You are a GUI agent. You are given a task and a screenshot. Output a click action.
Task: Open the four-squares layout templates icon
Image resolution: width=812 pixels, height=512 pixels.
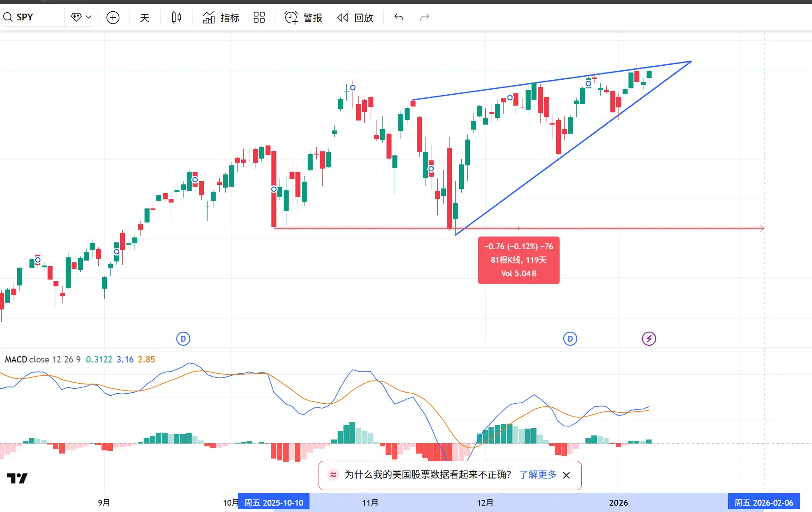pos(259,18)
